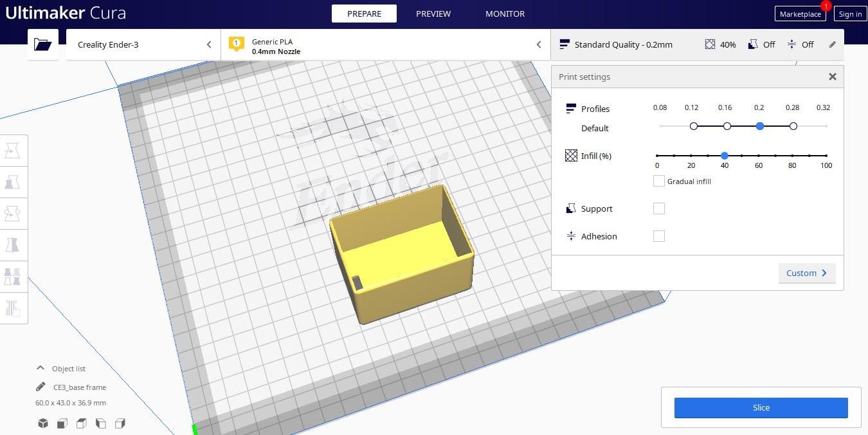Switch to the PREVIEW tab
The width and height of the screenshot is (868, 435).
click(x=433, y=14)
